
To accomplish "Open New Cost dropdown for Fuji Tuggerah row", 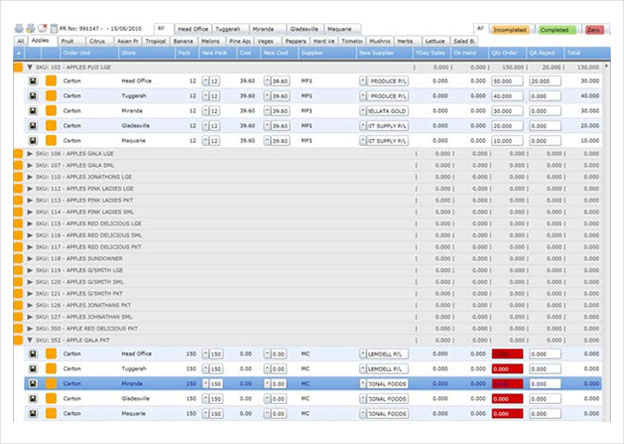I will 267,96.
